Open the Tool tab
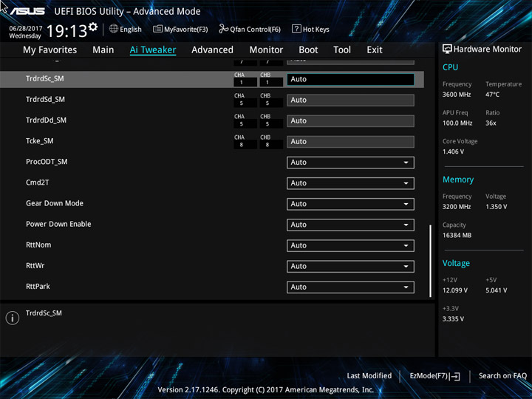Screen dimensions: 532x399 click(x=342, y=50)
